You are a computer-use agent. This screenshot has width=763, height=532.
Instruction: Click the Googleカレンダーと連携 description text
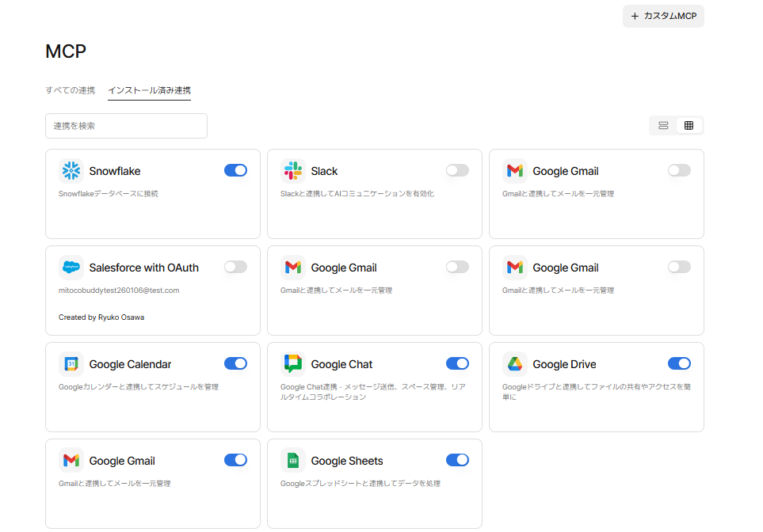click(139, 387)
